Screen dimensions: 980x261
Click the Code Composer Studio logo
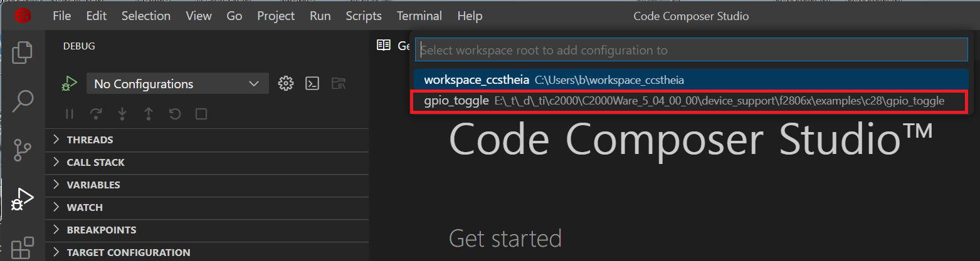23,16
